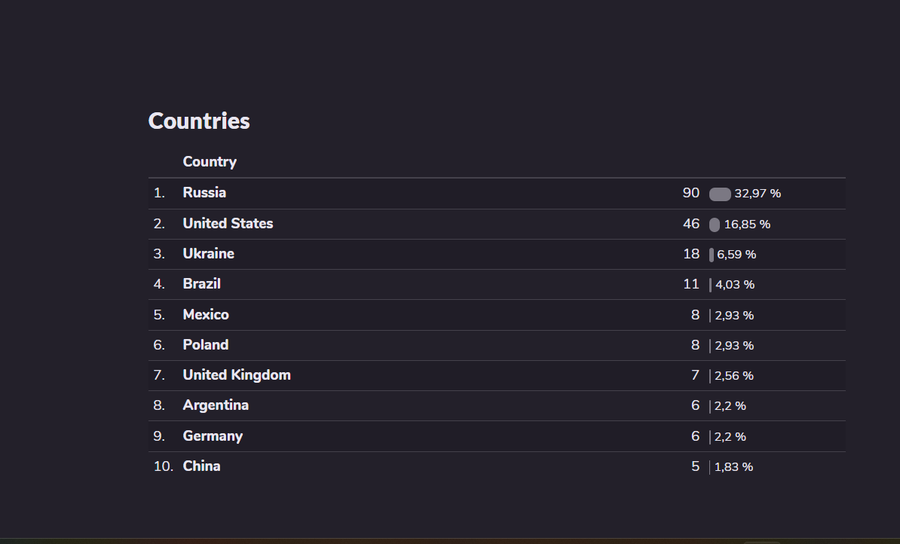Click the 2,56 % United Kingdom share
Screen dimensions: 900x544
pos(734,376)
